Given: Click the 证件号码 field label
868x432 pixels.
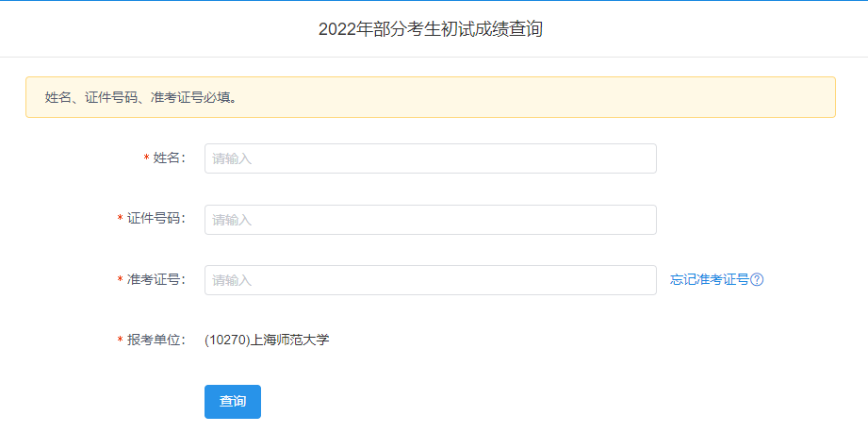Looking at the screenshot, I should tap(155, 219).
